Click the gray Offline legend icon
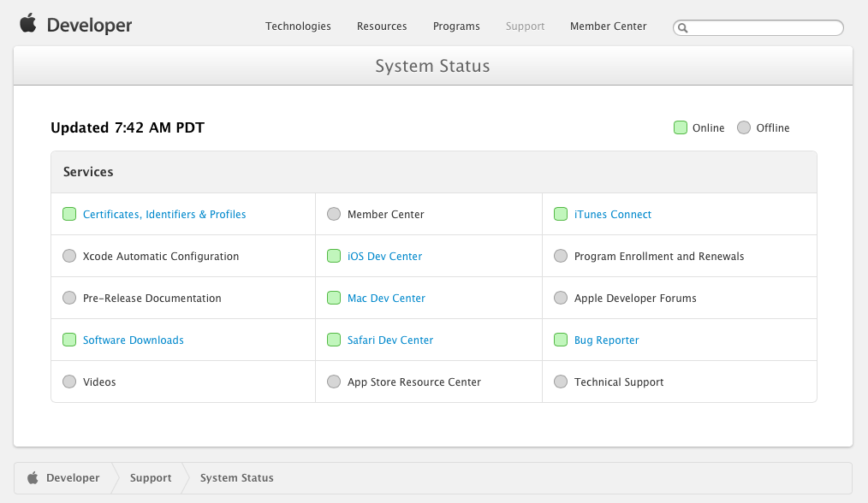Viewport: 868px width, 503px height. [744, 127]
